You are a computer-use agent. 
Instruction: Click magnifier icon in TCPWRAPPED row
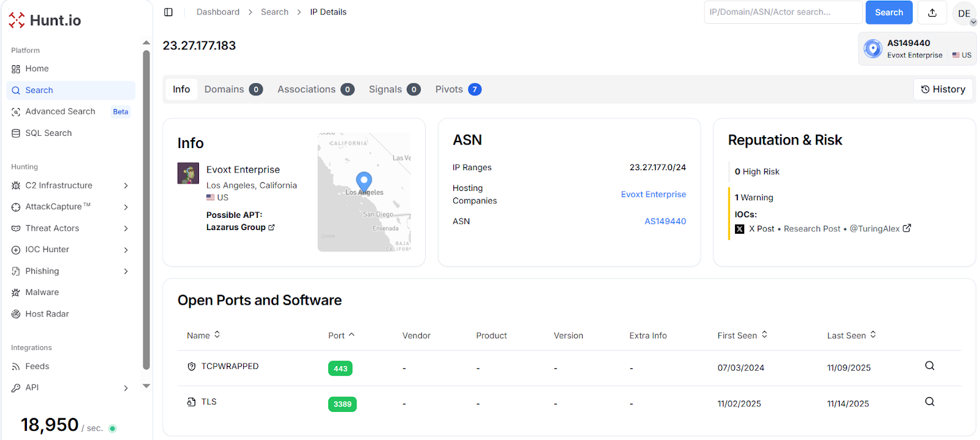click(929, 366)
